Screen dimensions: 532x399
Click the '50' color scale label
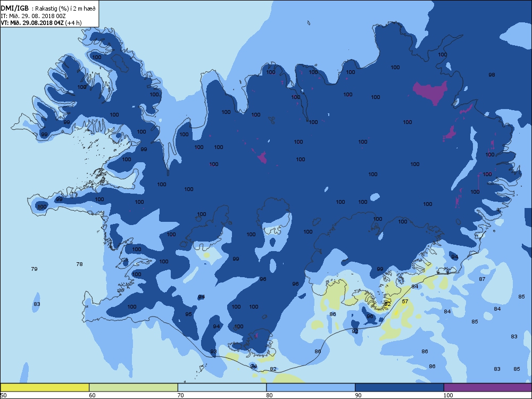(3, 395)
